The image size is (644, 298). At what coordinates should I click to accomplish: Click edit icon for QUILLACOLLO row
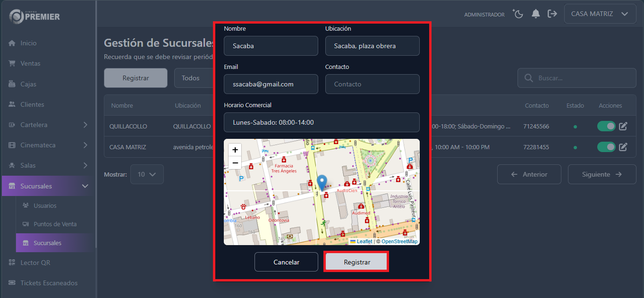click(623, 127)
